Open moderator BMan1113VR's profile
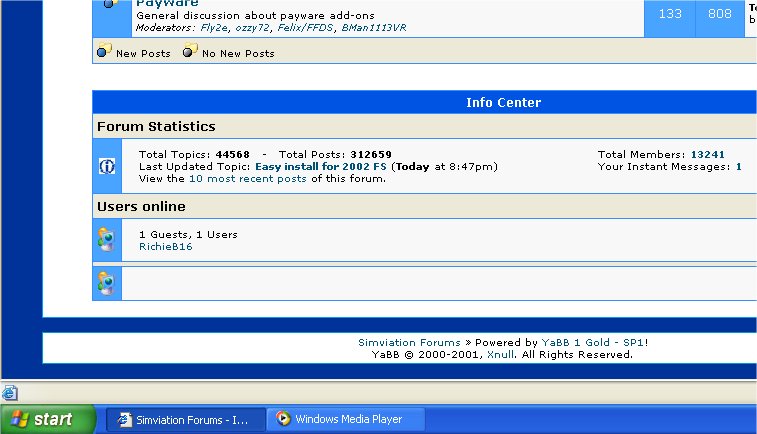Image resolution: width=757 pixels, height=434 pixels. tap(374, 28)
